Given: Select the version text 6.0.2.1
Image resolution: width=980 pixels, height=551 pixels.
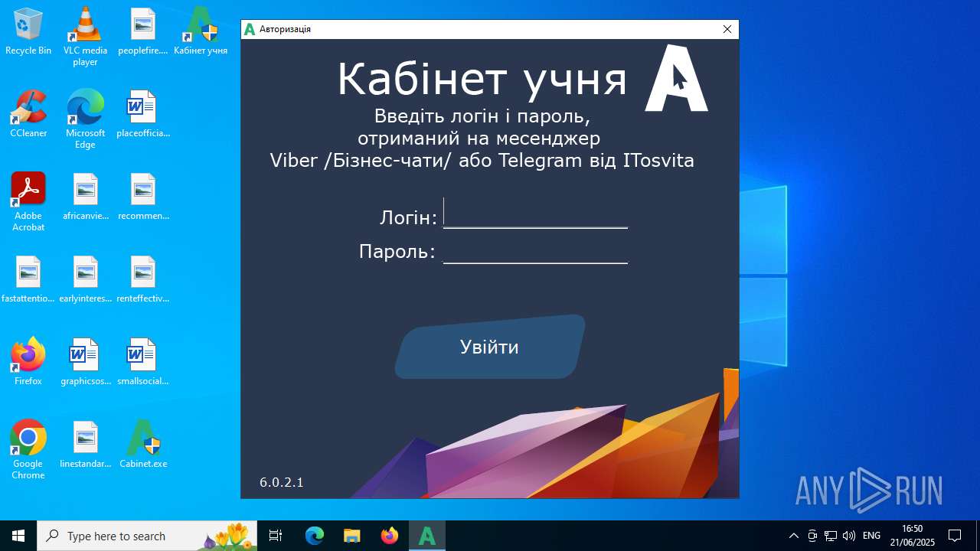Looking at the screenshot, I should click(282, 482).
